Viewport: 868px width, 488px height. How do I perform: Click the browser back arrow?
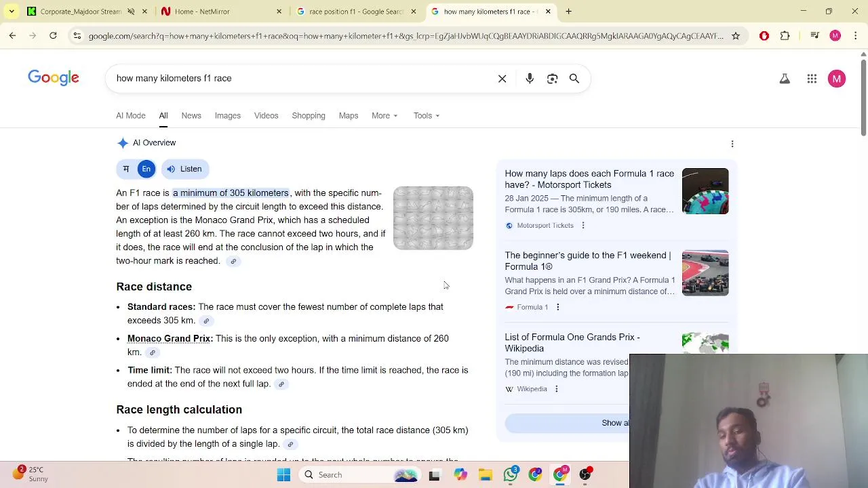point(12,35)
